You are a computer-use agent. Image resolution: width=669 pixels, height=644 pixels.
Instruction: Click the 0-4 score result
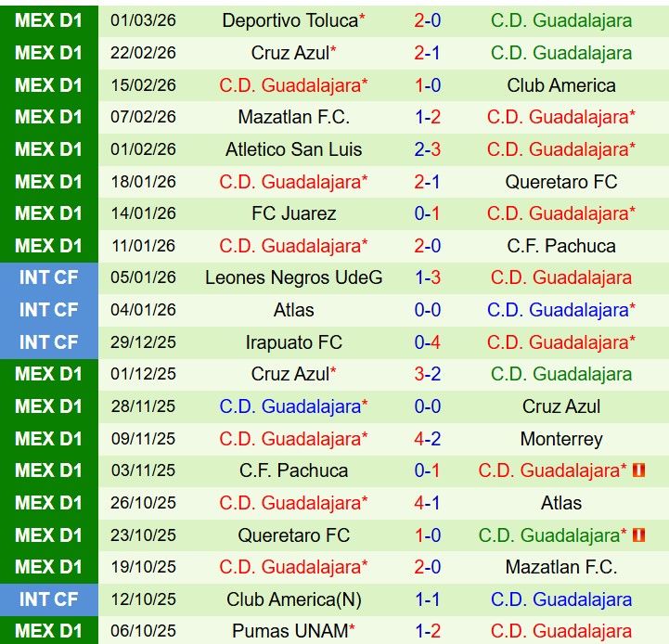tap(428, 342)
